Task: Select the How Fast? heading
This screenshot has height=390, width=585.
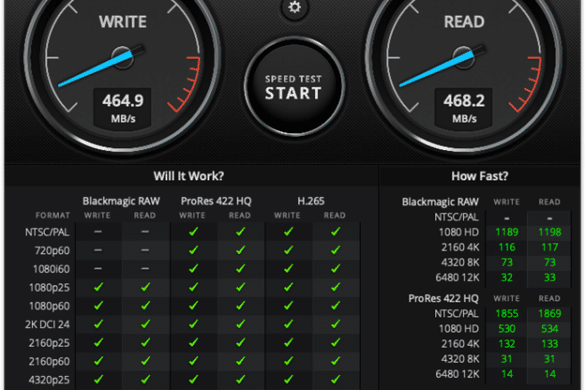Action: (480, 176)
